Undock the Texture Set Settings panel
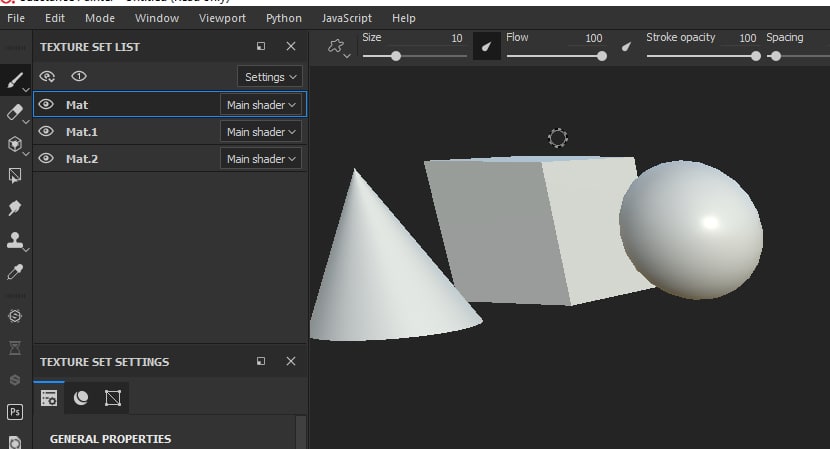Image resolution: width=830 pixels, height=449 pixels. tap(261, 361)
